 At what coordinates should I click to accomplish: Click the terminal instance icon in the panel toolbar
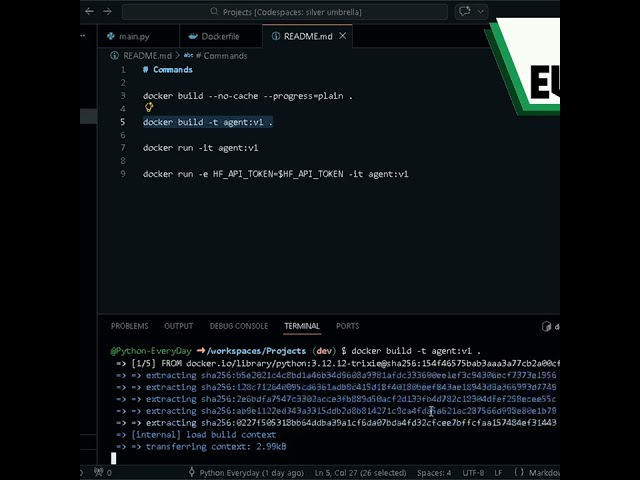point(546,327)
